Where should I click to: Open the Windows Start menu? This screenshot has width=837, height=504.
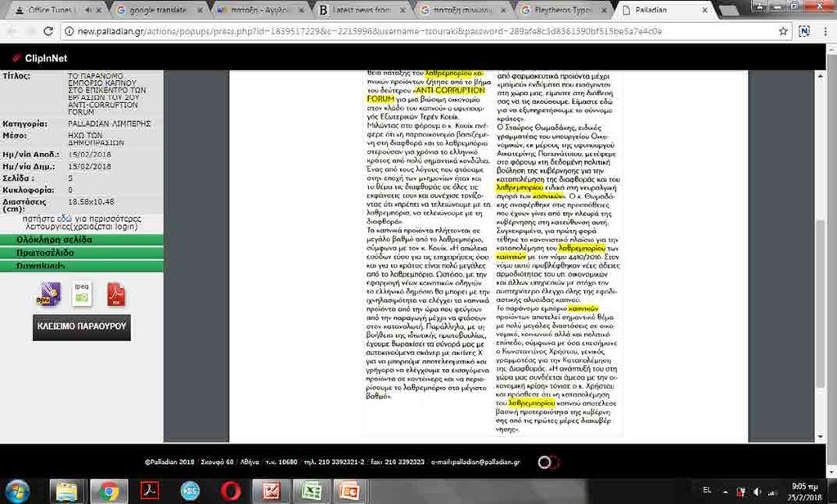click(x=18, y=491)
